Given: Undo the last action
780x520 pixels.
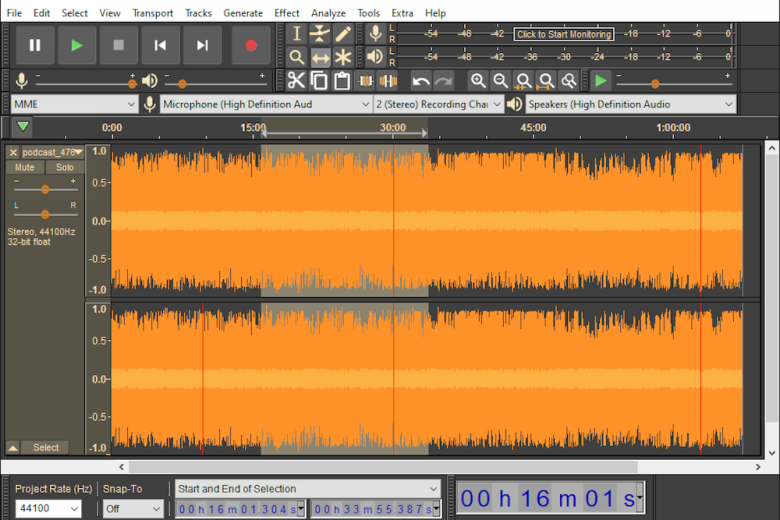Looking at the screenshot, I should pos(421,81).
